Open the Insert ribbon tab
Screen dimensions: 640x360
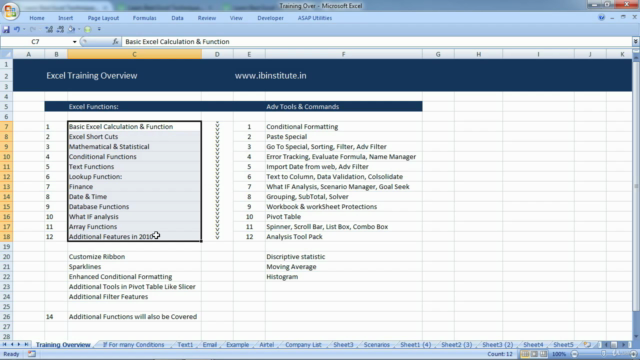pyautogui.click(x=65, y=18)
